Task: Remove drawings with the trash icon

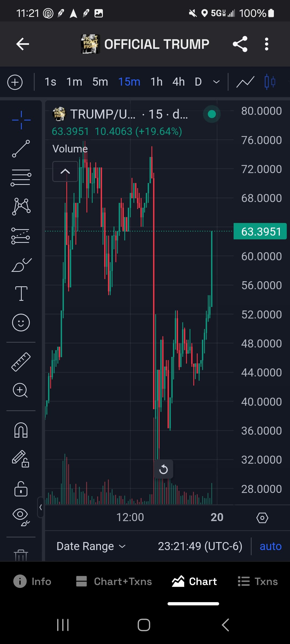Action: click(x=21, y=555)
